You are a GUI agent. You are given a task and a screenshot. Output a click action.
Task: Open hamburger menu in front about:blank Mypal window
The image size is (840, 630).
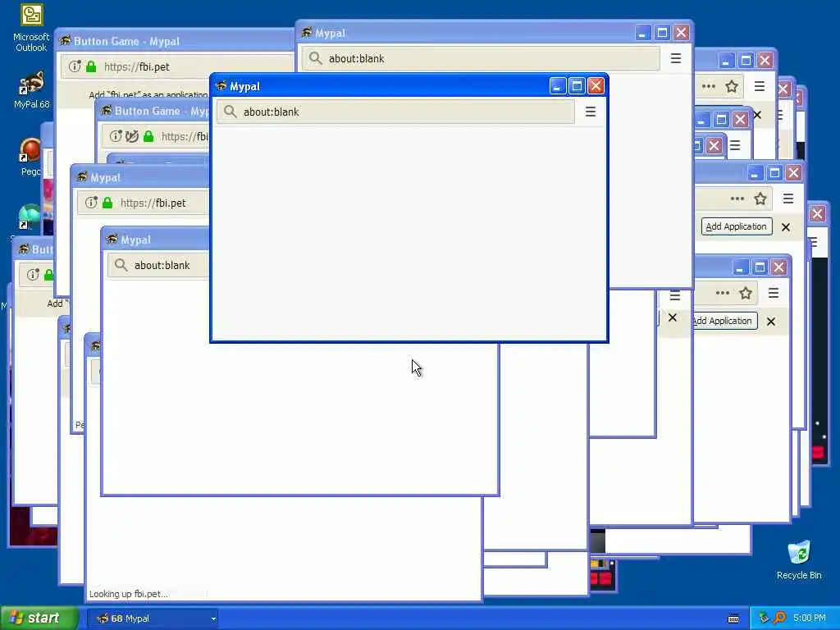591,112
